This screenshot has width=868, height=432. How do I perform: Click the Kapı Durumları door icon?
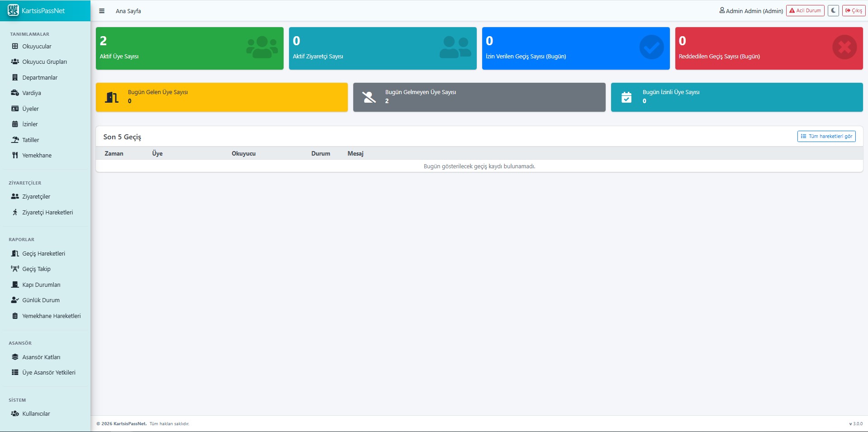pos(15,285)
